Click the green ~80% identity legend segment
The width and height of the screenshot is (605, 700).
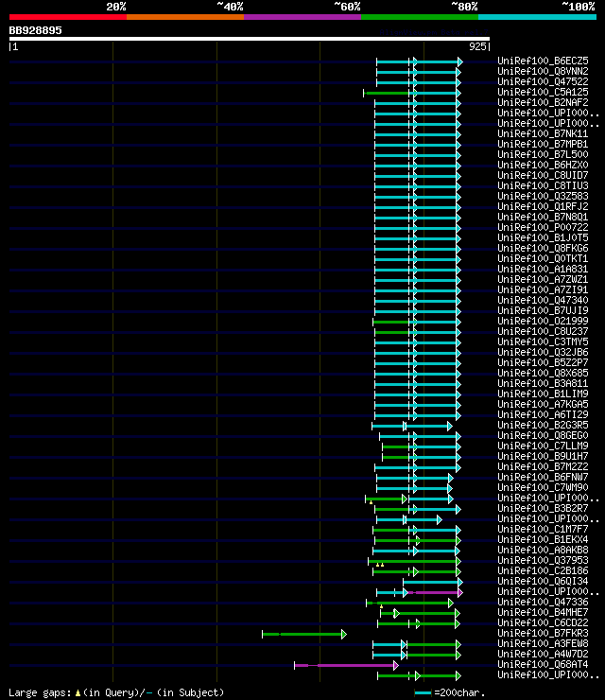[x=420, y=17]
